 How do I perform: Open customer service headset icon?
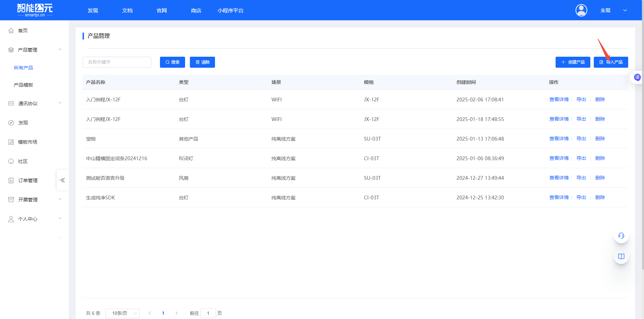pyautogui.click(x=621, y=236)
